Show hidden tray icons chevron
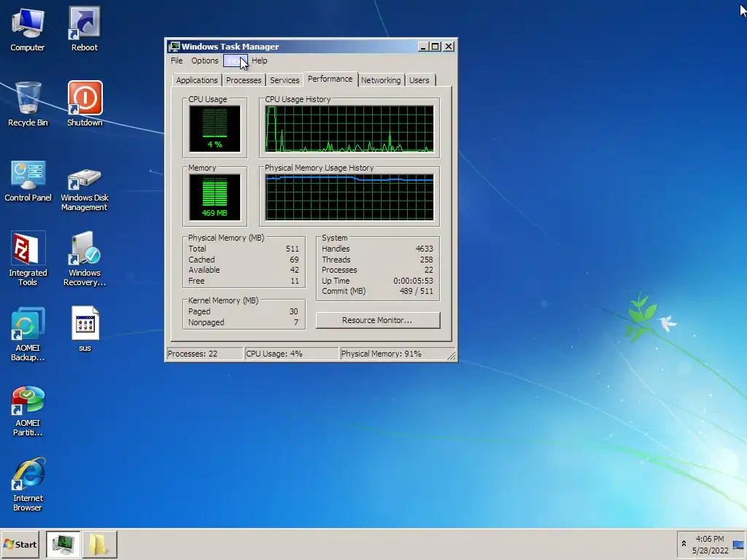Viewport: 747px width, 560px height. point(684,544)
